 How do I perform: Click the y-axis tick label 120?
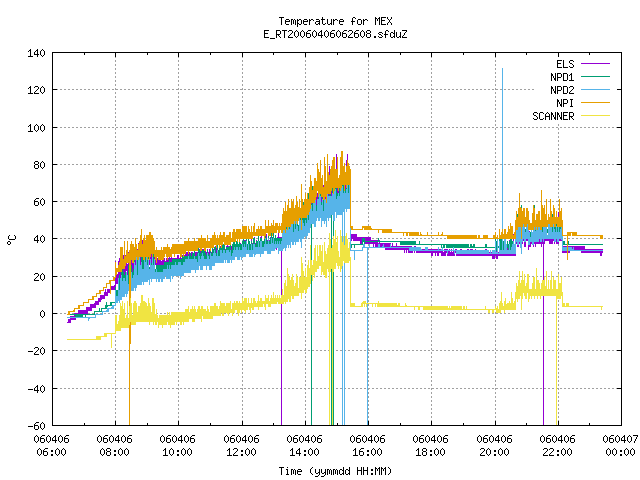(x=36, y=90)
